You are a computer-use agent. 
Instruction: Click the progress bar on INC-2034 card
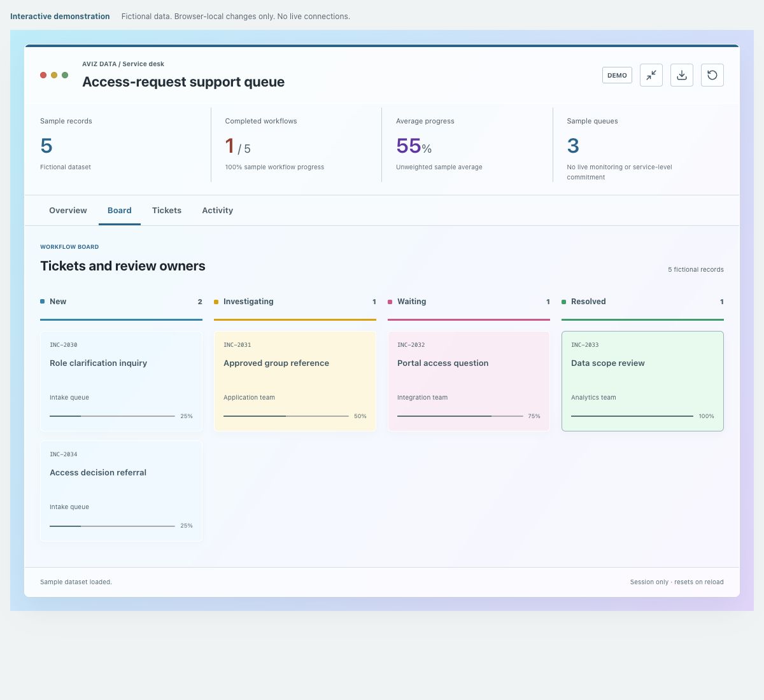point(112,526)
